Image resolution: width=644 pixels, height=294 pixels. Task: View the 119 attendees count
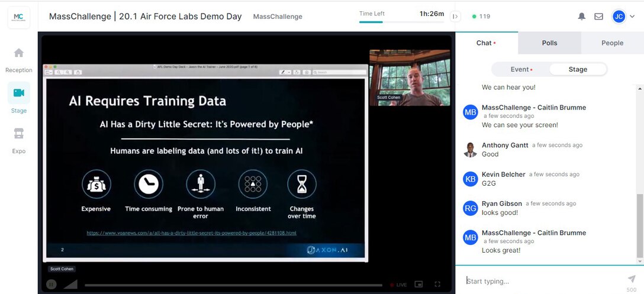coord(481,17)
